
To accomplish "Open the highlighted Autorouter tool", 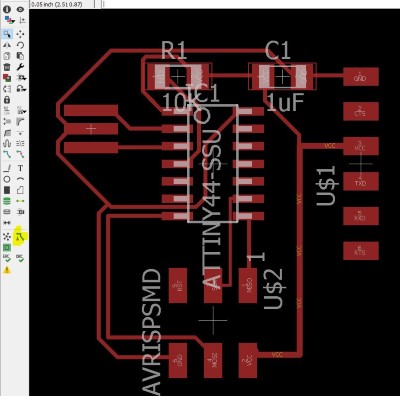I will click(20, 237).
